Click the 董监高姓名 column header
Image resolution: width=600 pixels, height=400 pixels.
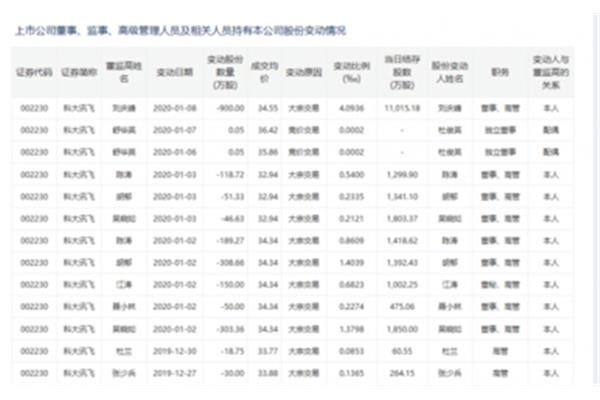(124, 72)
